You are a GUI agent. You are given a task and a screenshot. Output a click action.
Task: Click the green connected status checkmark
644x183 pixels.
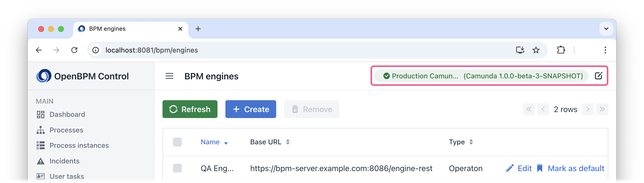pos(386,76)
